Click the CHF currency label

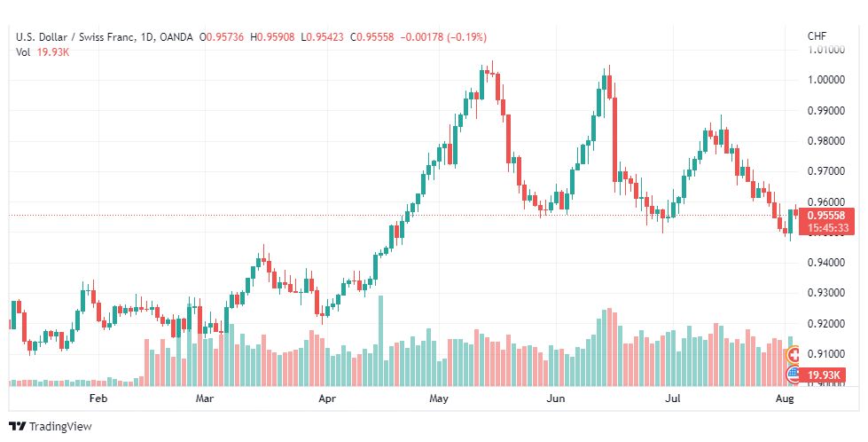pos(817,36)
